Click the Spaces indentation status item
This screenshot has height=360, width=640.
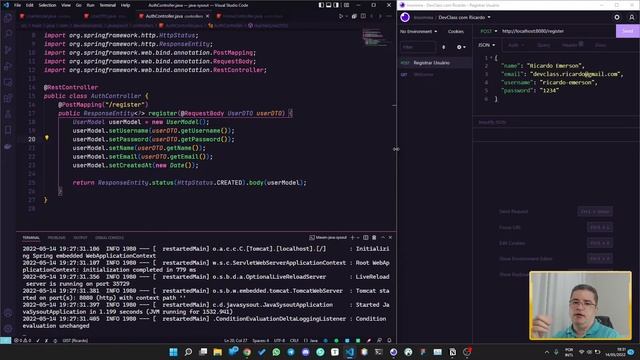point(260,340)
